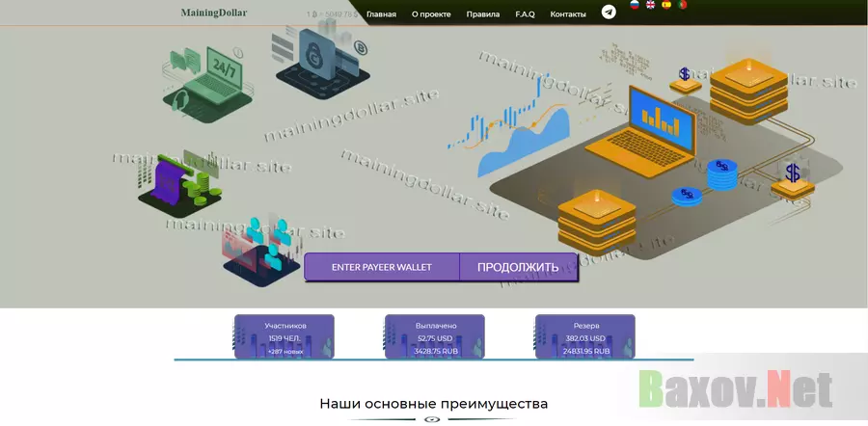868x426 pixels.
Task: Click the padlock security illustration
Action: point(321,59)
